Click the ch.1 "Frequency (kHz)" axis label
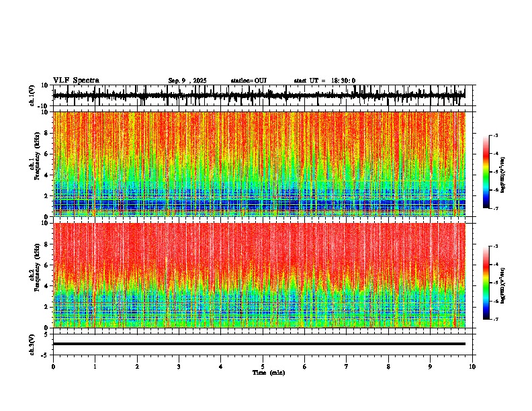Screen dimensions: 532x411 pos(37,156)
